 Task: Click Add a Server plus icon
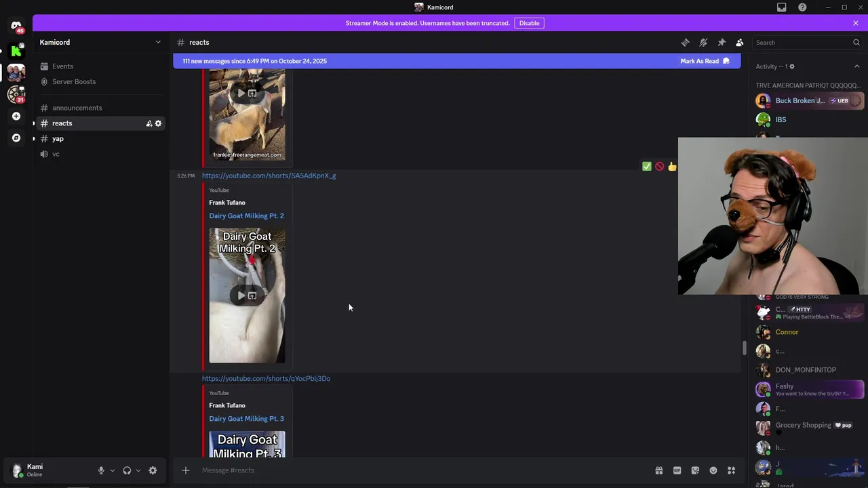point(16,116)
